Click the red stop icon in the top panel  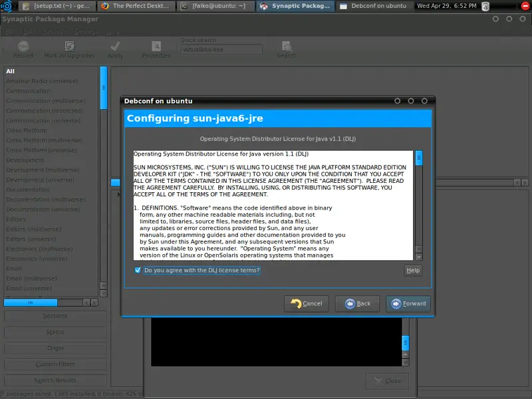point(525,6)
